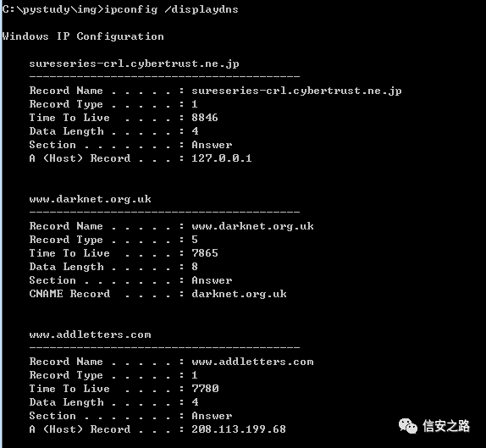Click the CNAME Record value darknet.org.uk
The image size is (486, 448).
(239, 294)
